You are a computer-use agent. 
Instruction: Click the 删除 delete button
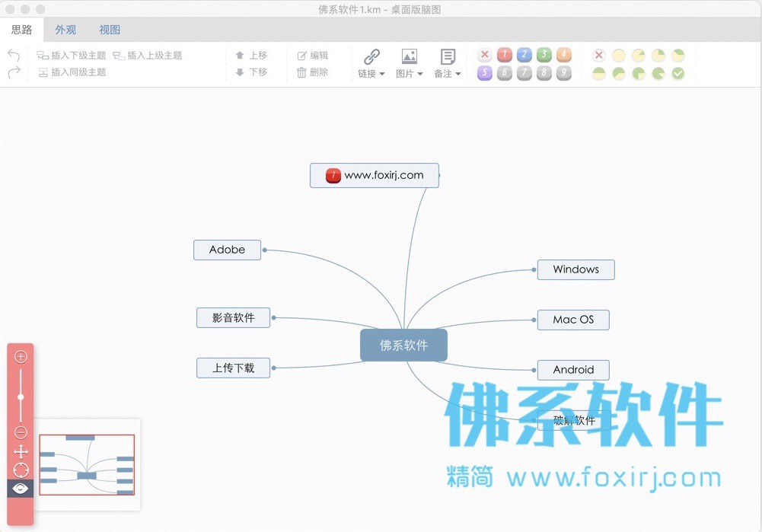pyautogui.click(x=312, y=72)
